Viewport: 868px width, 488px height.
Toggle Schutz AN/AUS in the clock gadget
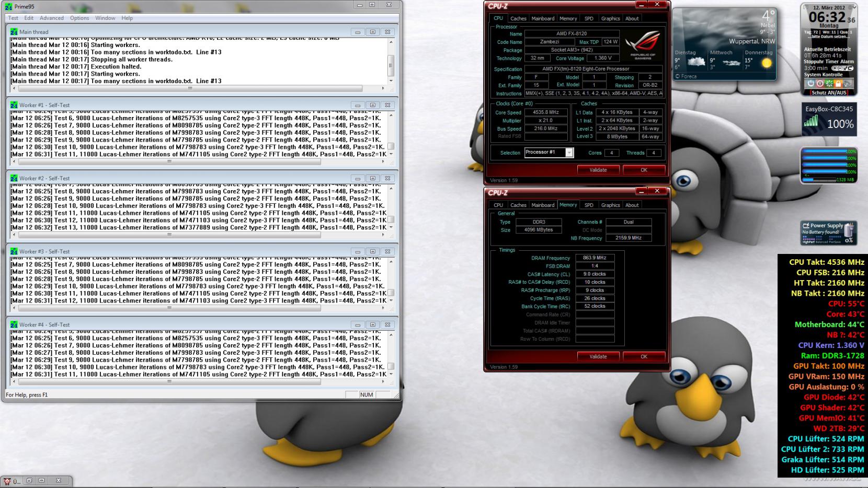pyautogui.click(x=829, y=92)
